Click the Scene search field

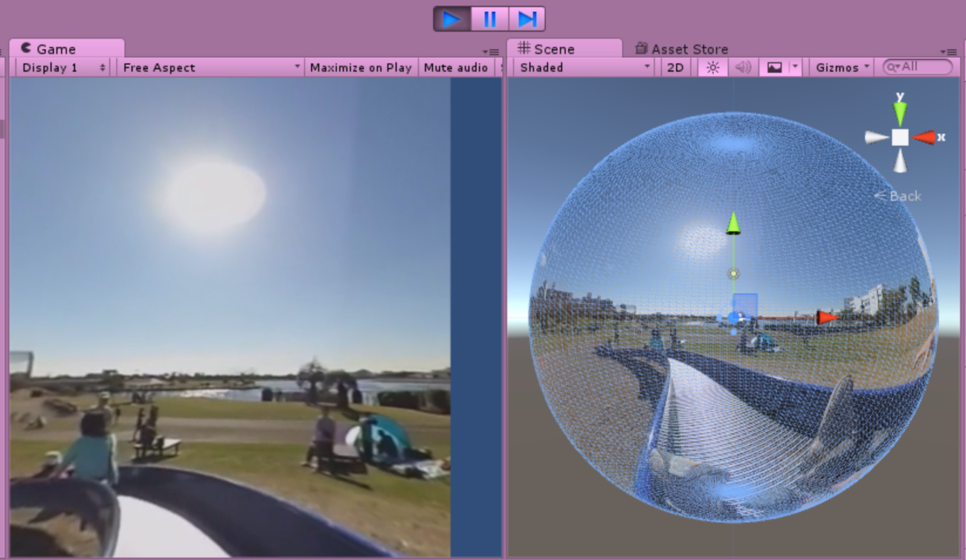point(918,67)
